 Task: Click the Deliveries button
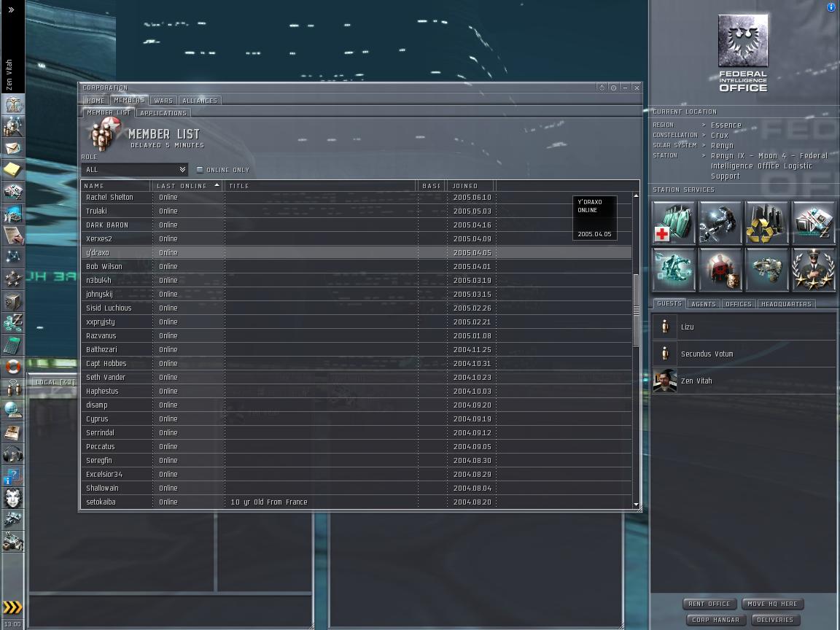click(x=775, y=620)
